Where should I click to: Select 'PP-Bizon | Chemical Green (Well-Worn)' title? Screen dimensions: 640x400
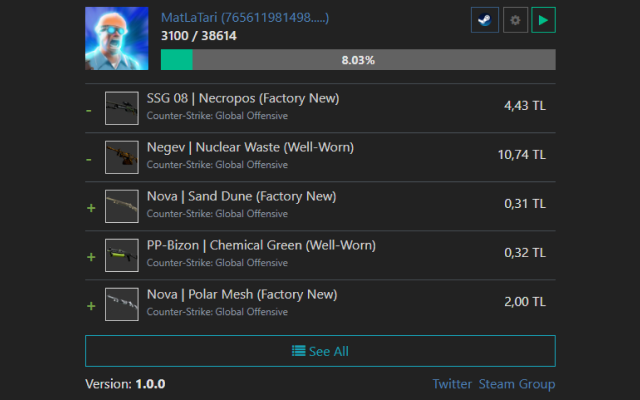coord(261,245)
